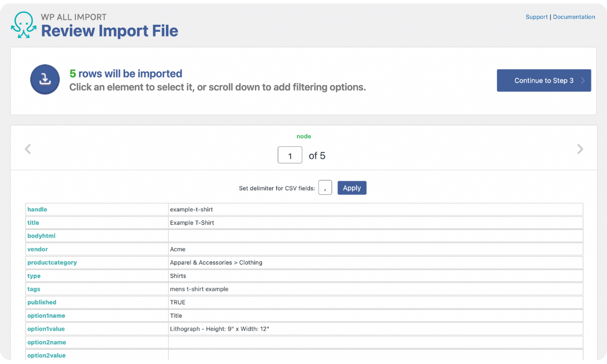Click the CSV delimiter input box

pyautogui.click(x=325, y=187)
